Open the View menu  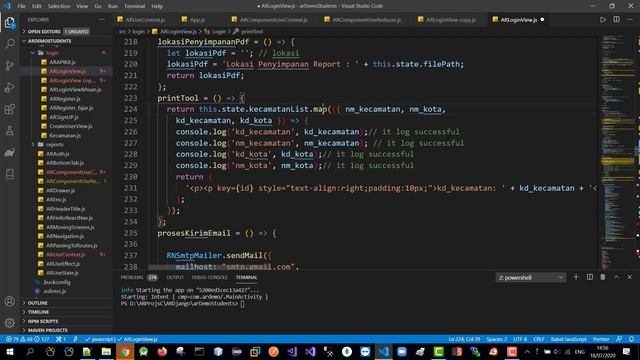82,6
